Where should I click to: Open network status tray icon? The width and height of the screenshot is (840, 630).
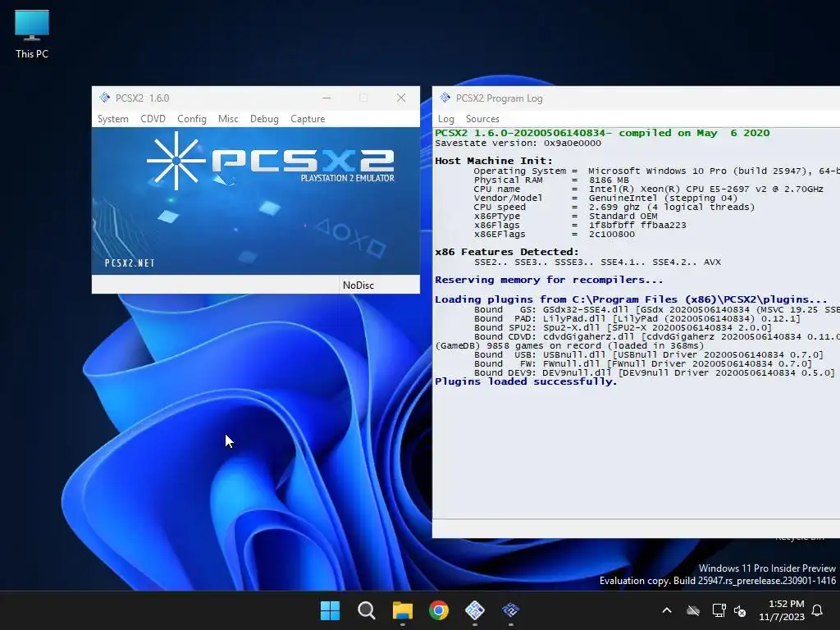[x=719, y=610]
